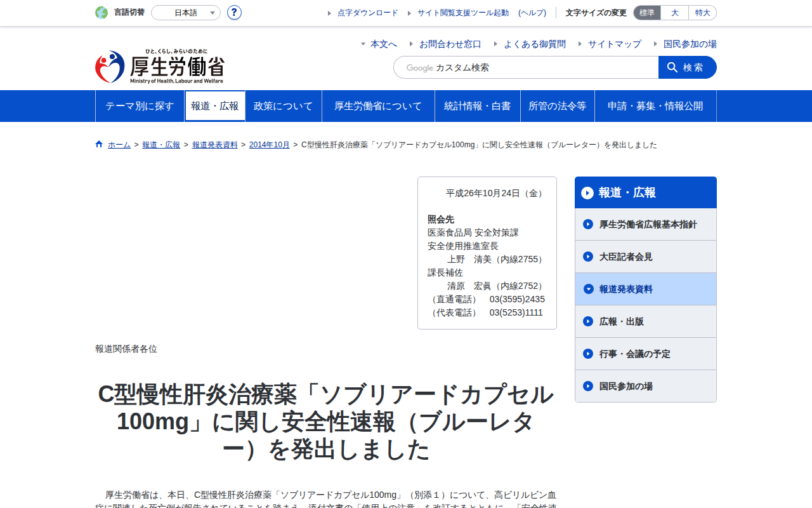
Task: Open 国民参加の場 sidebar item
Action: coord(646,386)
